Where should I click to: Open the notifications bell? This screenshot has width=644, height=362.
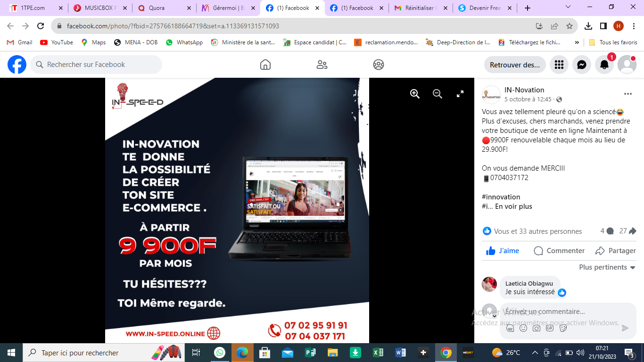tap(604, 65)
